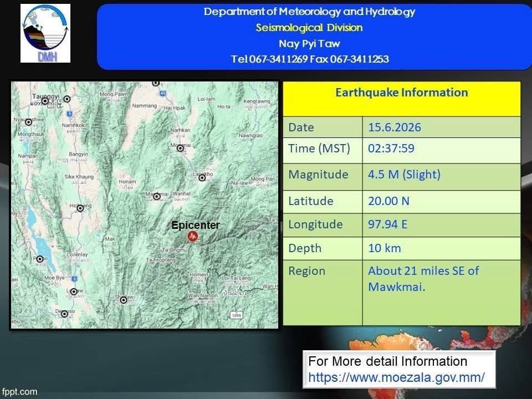Click the 'Epicenter' map label
Viewport: 532px width, 399px height.
coord(196,225)
